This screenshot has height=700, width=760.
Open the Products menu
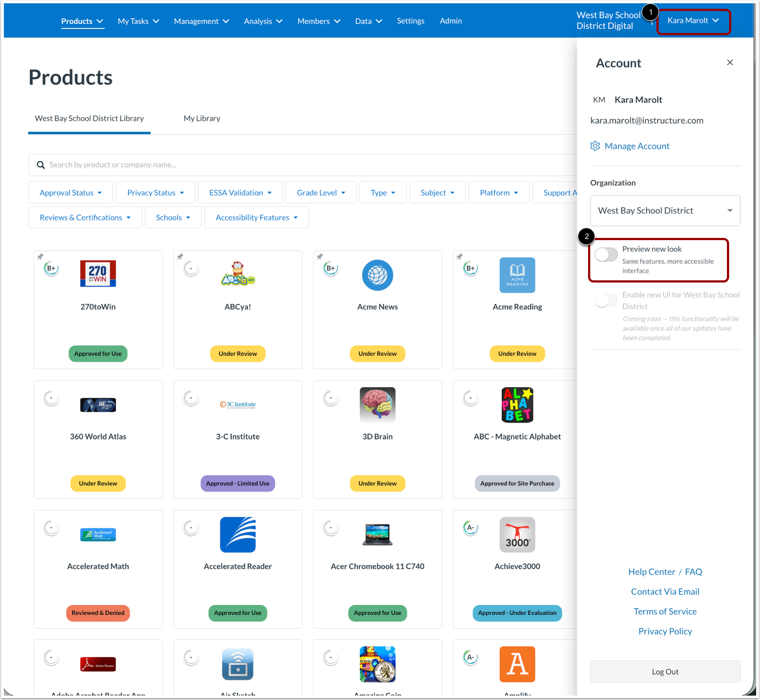[x=82, y=21]
